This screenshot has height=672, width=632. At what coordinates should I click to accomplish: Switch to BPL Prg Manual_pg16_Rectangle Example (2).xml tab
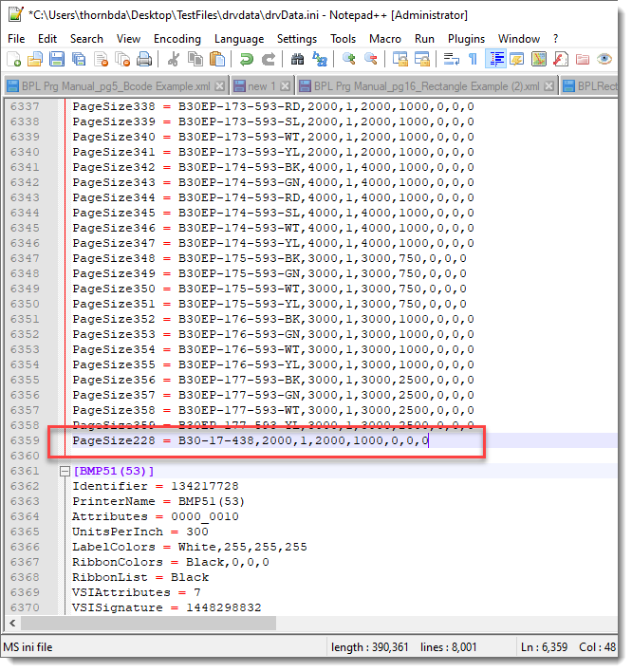tap(426, 86)
